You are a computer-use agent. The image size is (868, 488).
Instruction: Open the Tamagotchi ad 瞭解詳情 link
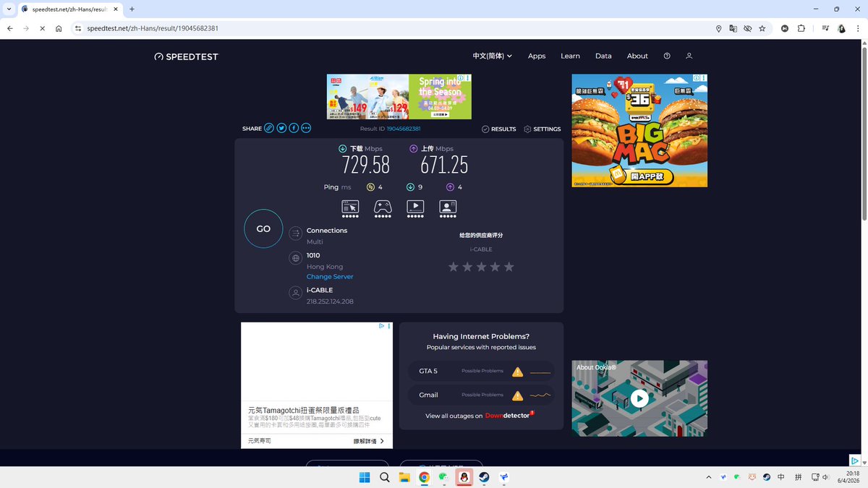(369, 441)
